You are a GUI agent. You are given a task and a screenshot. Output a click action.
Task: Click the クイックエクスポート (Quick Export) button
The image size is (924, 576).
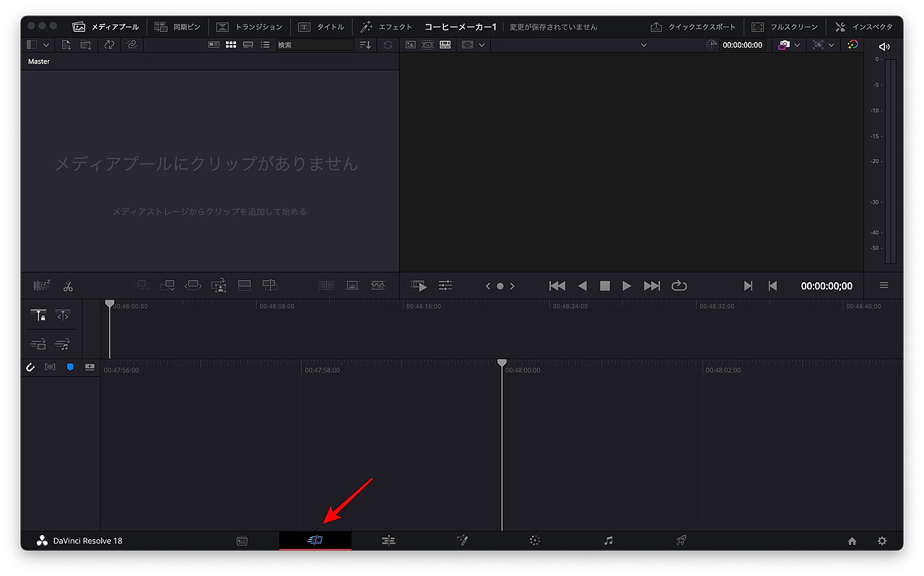click(693, 27)
